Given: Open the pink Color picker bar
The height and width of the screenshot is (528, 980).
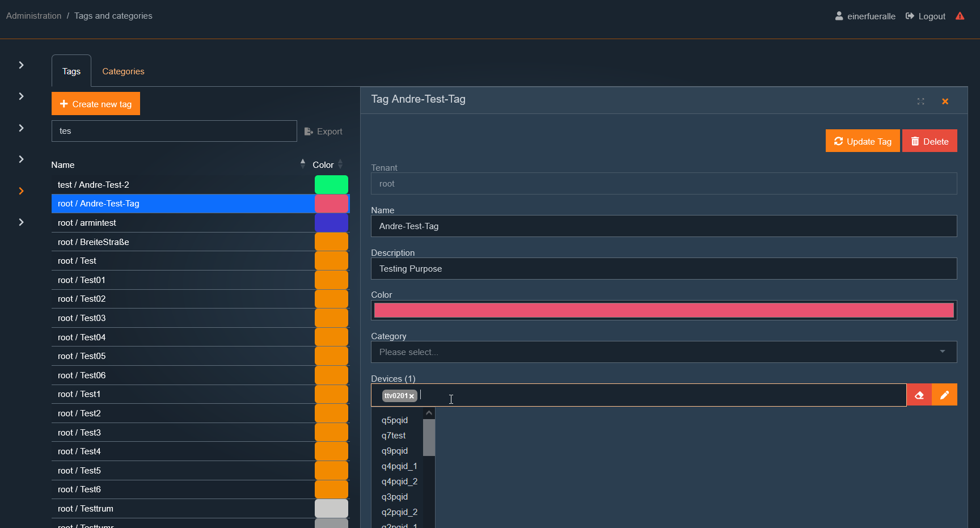Looking at the screenshot, I should 664,310.
